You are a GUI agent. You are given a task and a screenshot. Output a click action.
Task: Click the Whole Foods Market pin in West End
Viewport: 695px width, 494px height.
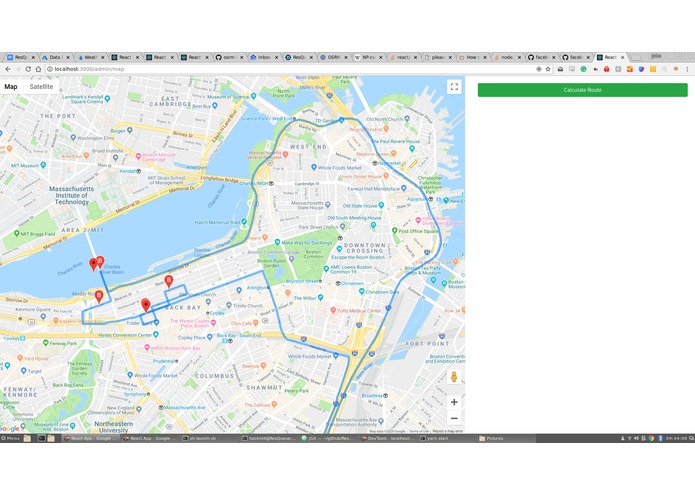click(x=314, y=167)
